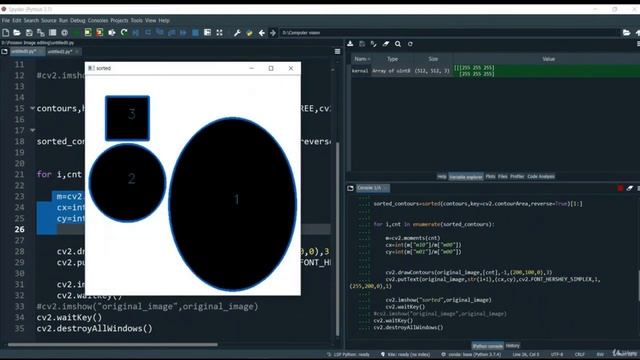This screenshot has width=640, height=360.
Task: Toggle fullscreen mode with the four-arrows icon
Action: (x=220, y=33)
